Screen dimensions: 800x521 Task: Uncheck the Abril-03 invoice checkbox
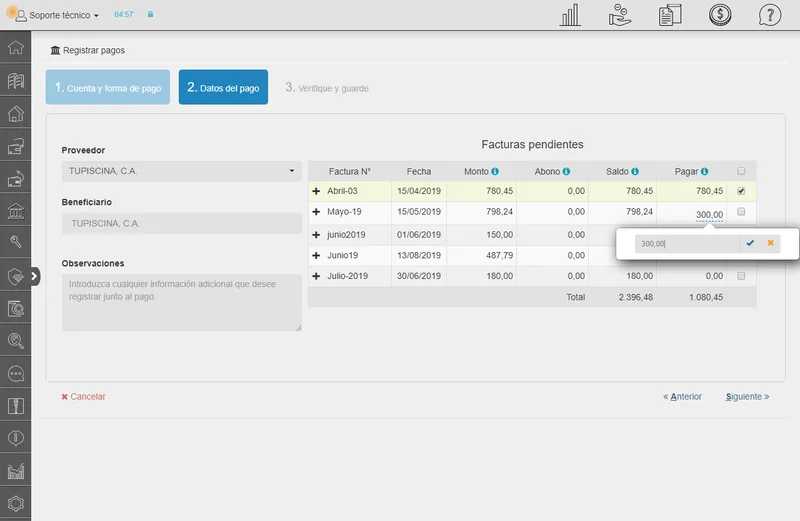point(741,191)
